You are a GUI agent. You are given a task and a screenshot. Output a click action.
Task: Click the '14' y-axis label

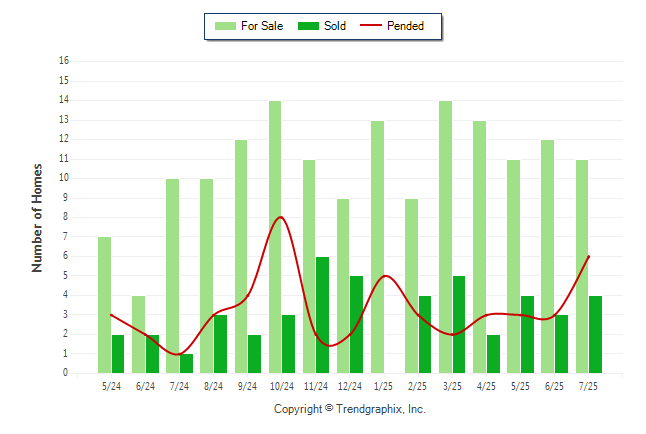tap(64, 100)
